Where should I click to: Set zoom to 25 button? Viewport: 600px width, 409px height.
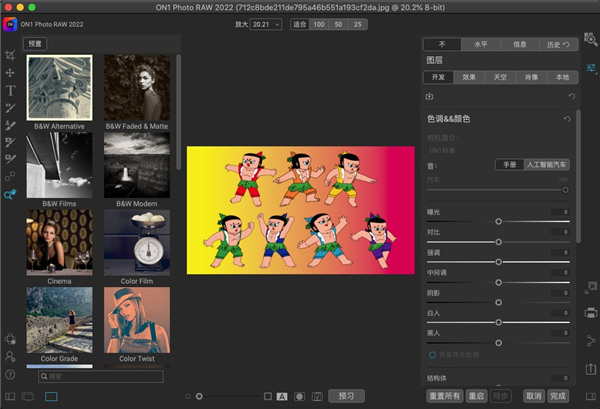coord(357,24)
